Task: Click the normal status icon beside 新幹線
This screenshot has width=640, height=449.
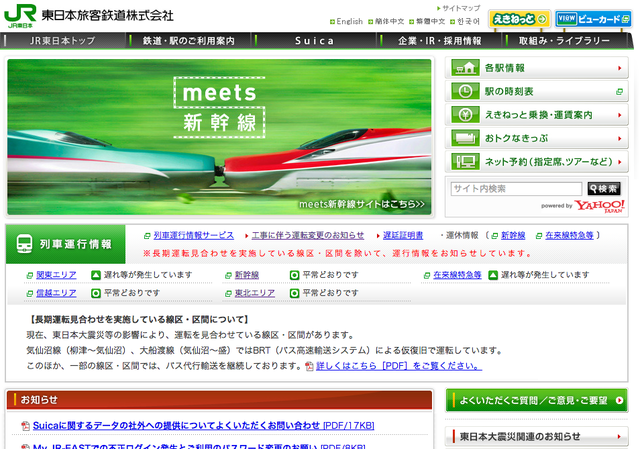Action: click(294, 275)
